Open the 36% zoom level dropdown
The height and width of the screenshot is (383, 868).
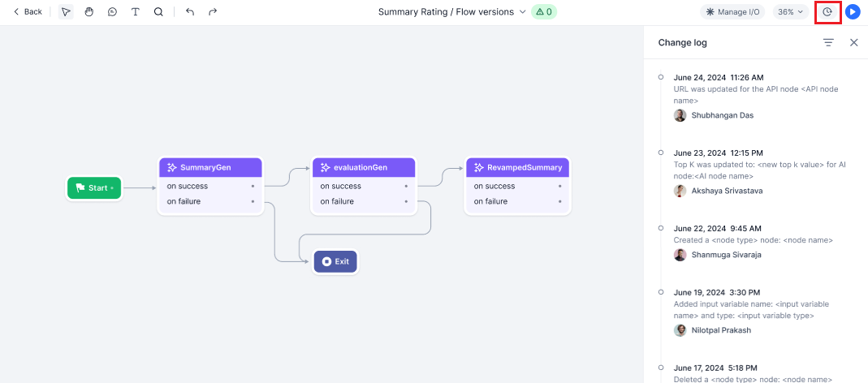point(790,12)
